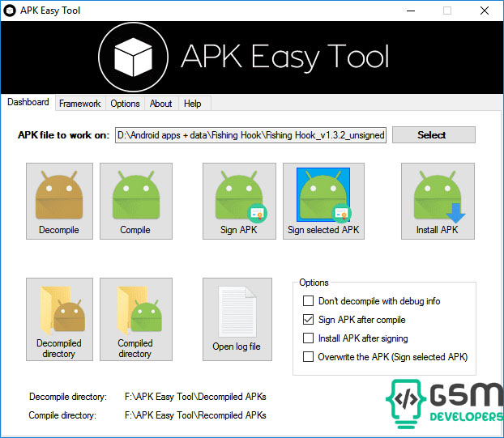
Task: Minimize the APK Easy Tool window
Action: (411, 11)
